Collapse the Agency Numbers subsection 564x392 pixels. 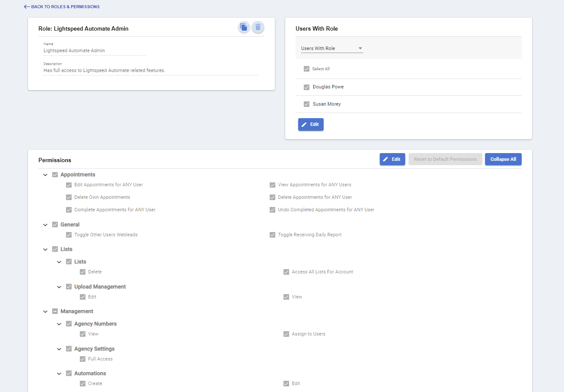pyautogui.click(x=59, y=324)
